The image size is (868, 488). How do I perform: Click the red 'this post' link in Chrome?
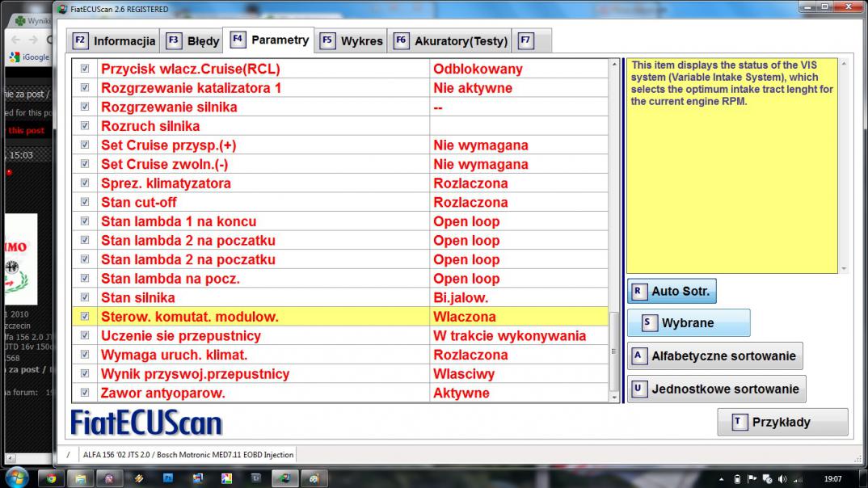[x=26, y=131]
